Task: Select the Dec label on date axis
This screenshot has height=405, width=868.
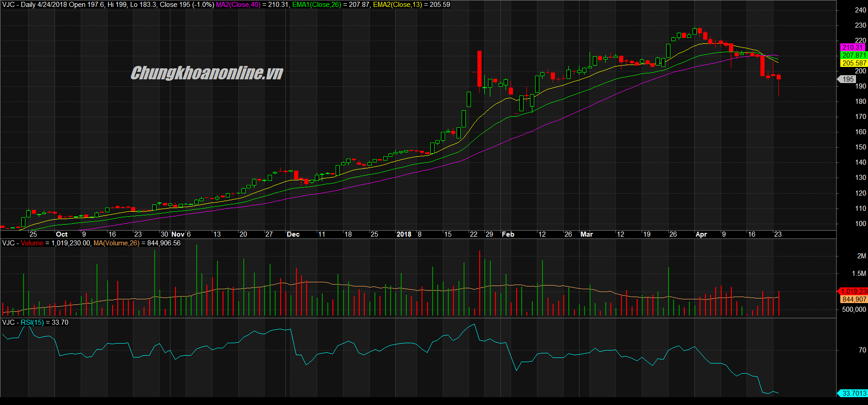Action: (293, 234)
